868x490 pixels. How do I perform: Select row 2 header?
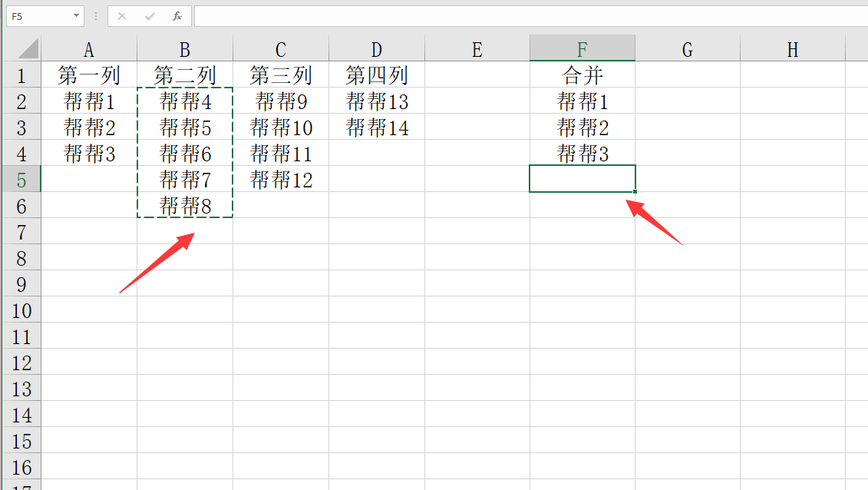[21, 101]
